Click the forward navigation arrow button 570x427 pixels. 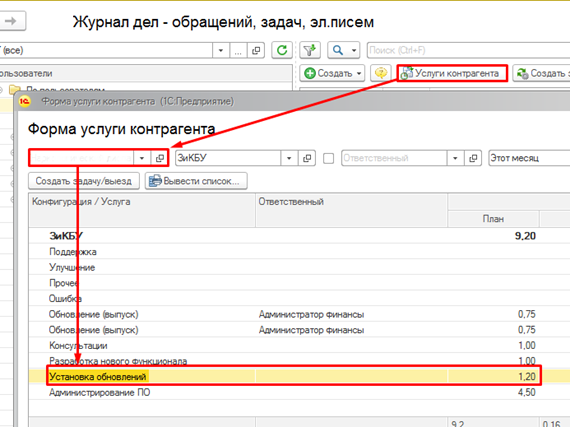point(12,21)
